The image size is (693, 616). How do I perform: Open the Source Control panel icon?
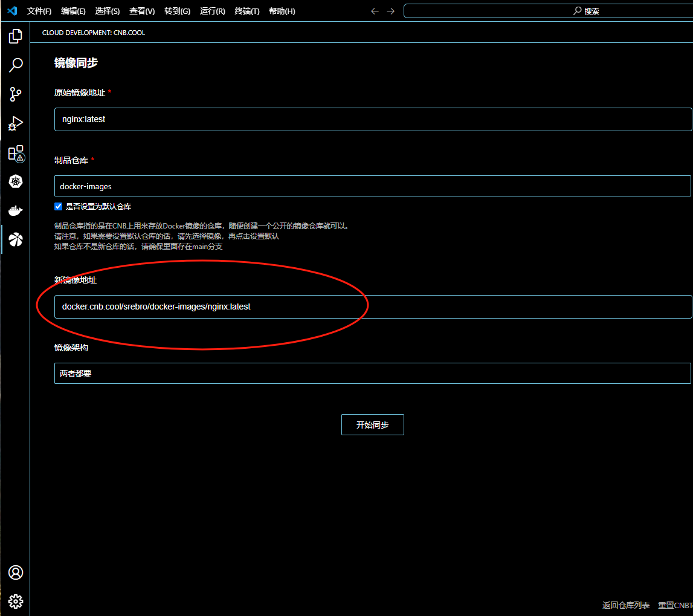pos(15,94)
